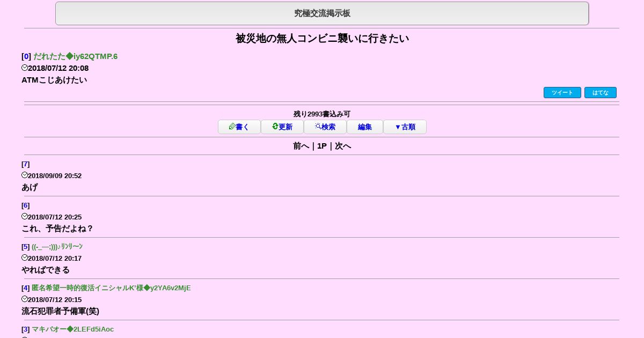Image resolution: width=644 pixels, height=338 pixels.
Task: Click clock icon beside 2018/07/12 20:25
Action: coord(25,216)
